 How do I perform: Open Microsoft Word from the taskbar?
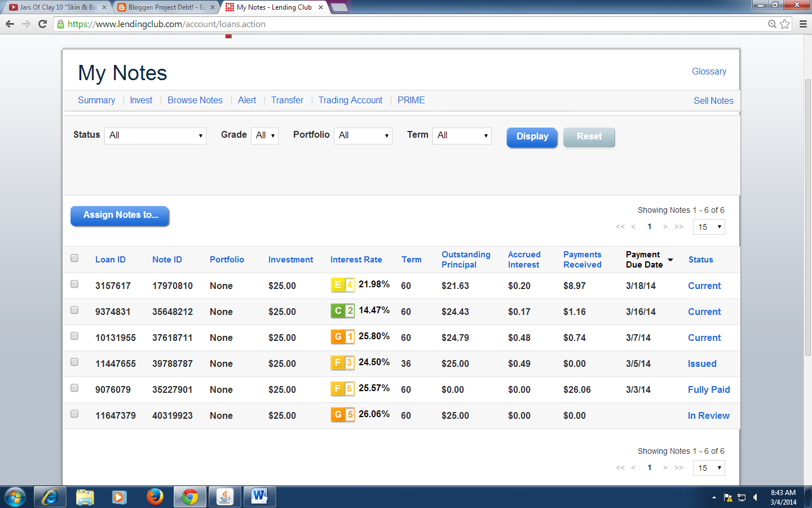(x=260, y=497)
